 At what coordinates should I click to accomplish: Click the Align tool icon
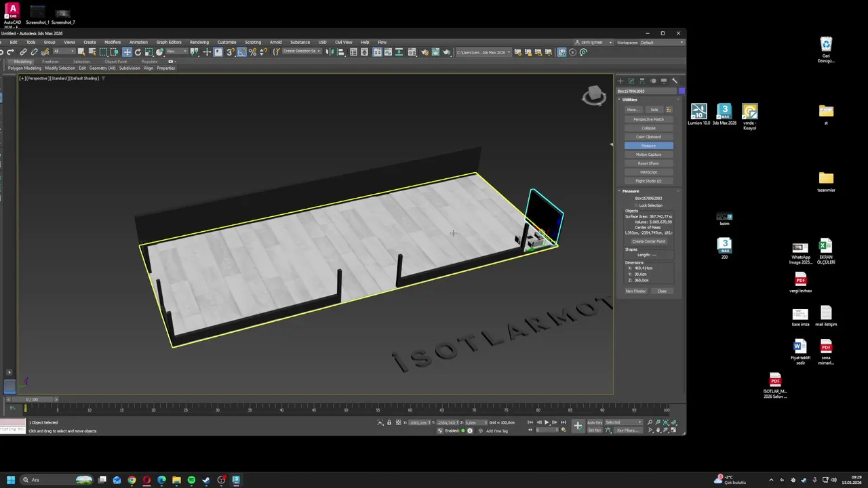(x=341, y=52)
